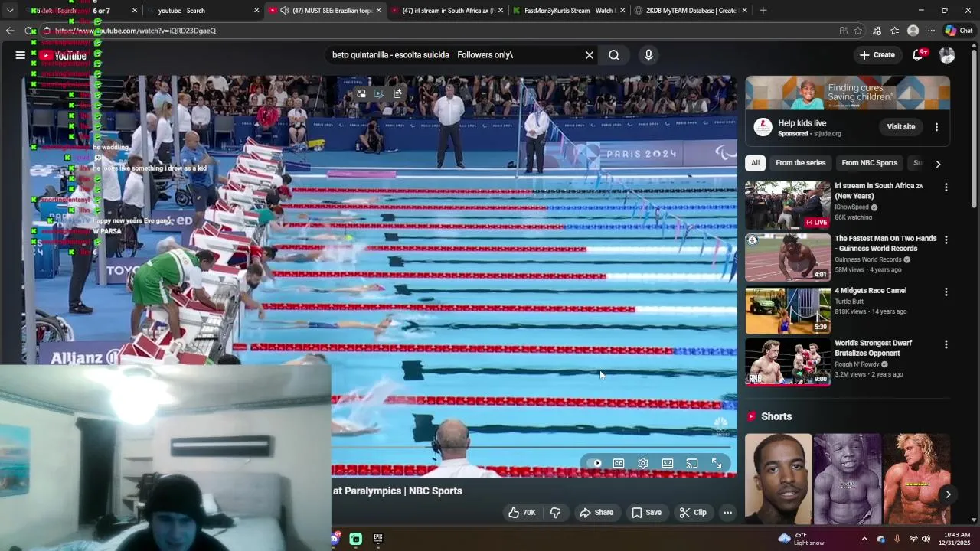The width and height of the screenshot is (980, 551).
Task: Switch to the irl stream in South Africa tab
Action: pyautogui.click(x=446, y=11)
